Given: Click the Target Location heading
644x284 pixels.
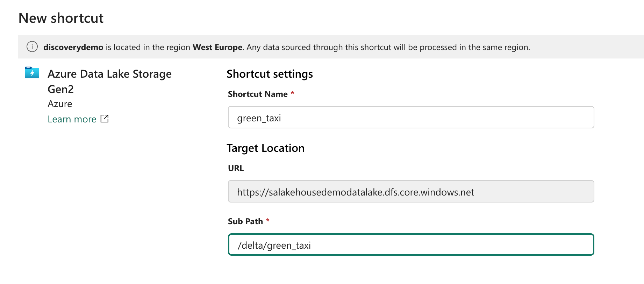Looking at the screenshot, I should pyautogui.click(x=266, y=148).
